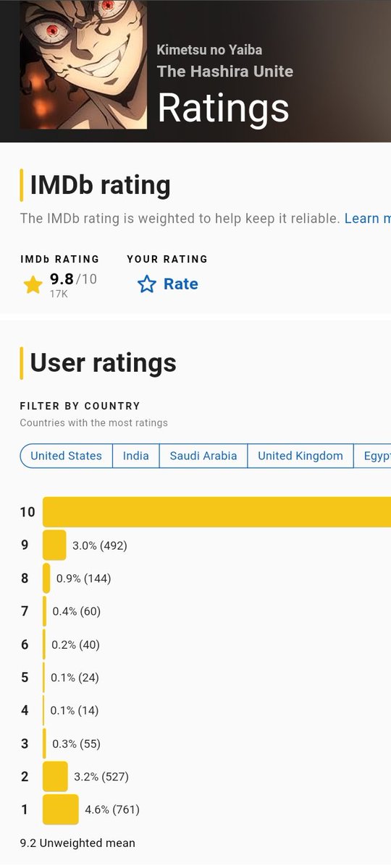Screen dimensions: 391x868
Task: Click the 'FILTER BY COUNTRY' label
Action: tap(80, 407)
